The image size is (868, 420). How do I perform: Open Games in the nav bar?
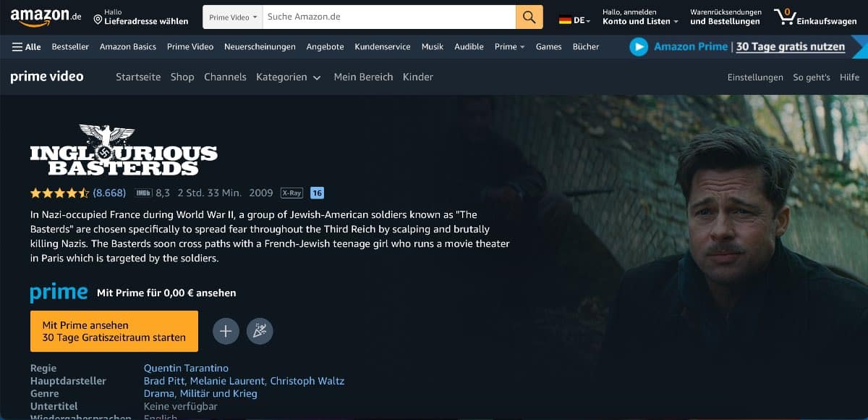pos(548,46)
